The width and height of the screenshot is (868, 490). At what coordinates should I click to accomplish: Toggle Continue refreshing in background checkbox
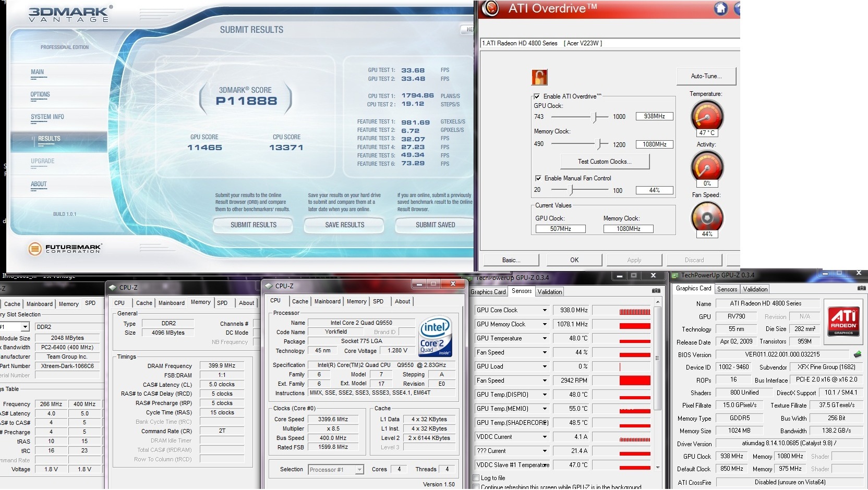pyautogui.click(x=476, y=487)
